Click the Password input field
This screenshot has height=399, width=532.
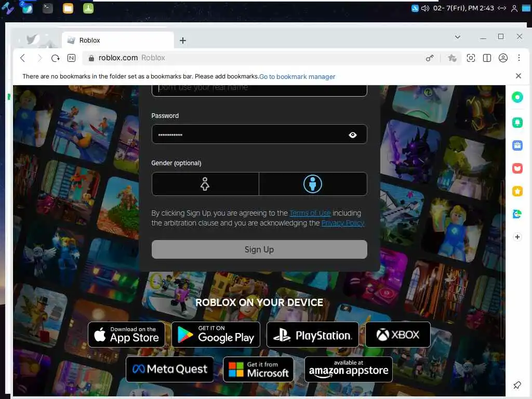tap(259, 134)
